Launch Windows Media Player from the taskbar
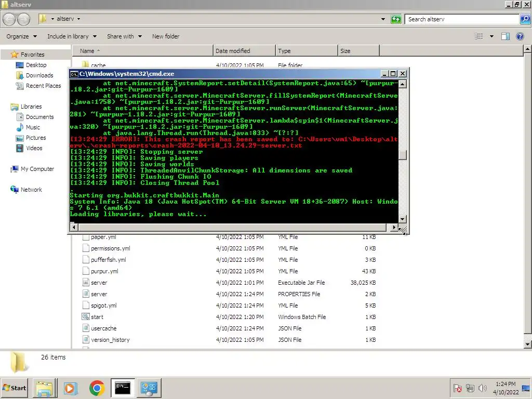This screenshot has height=399, width=532. [71, 388]
